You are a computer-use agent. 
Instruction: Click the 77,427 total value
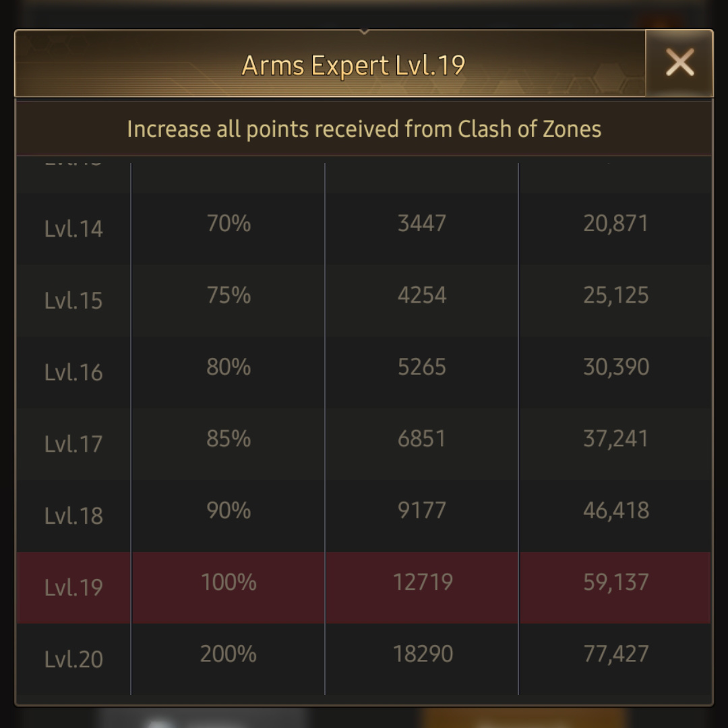click(x=615, y=654)
